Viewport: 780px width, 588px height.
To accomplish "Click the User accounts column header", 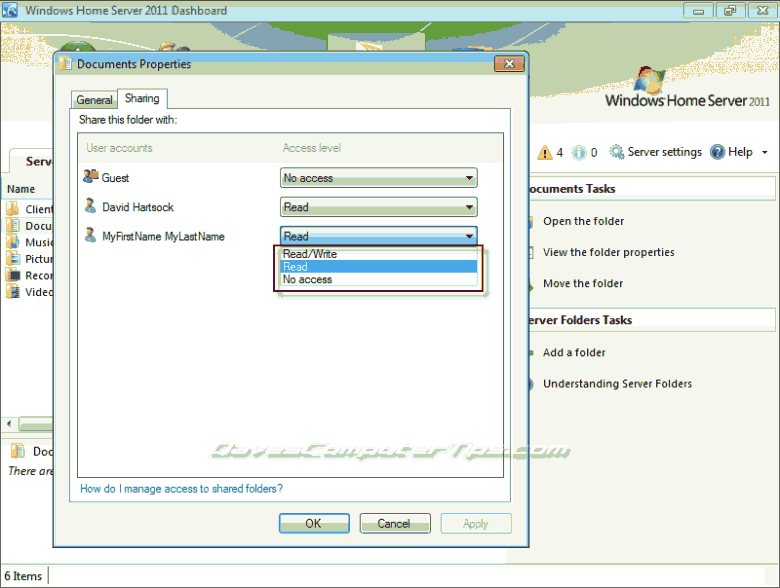I will click(119, 148).
